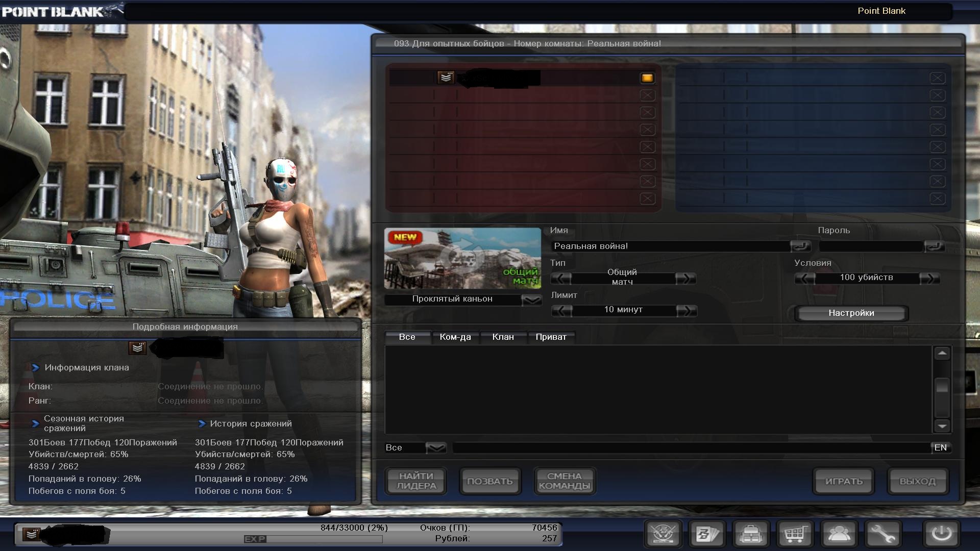Expand the chat channel dropdown Все

(436, 448)
